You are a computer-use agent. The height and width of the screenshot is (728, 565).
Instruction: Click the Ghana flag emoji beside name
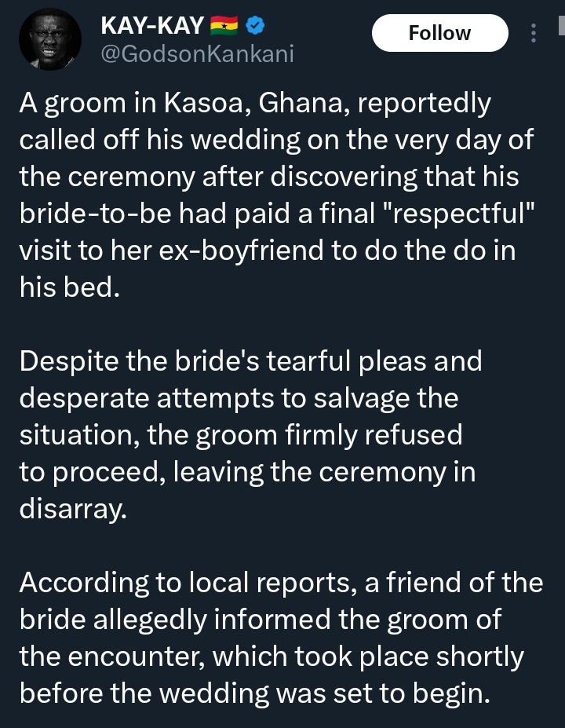pos(223,27)
